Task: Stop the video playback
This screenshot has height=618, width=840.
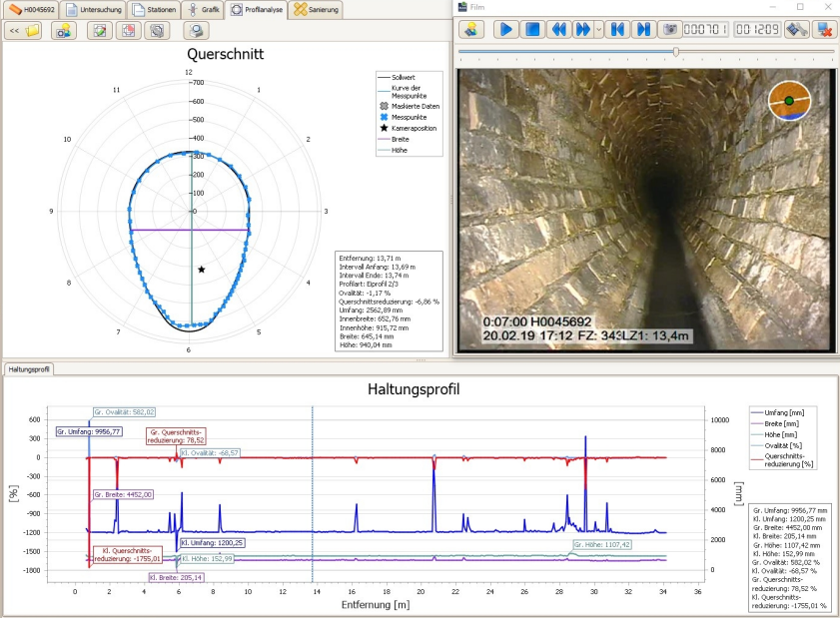Action: pos(533,29)
